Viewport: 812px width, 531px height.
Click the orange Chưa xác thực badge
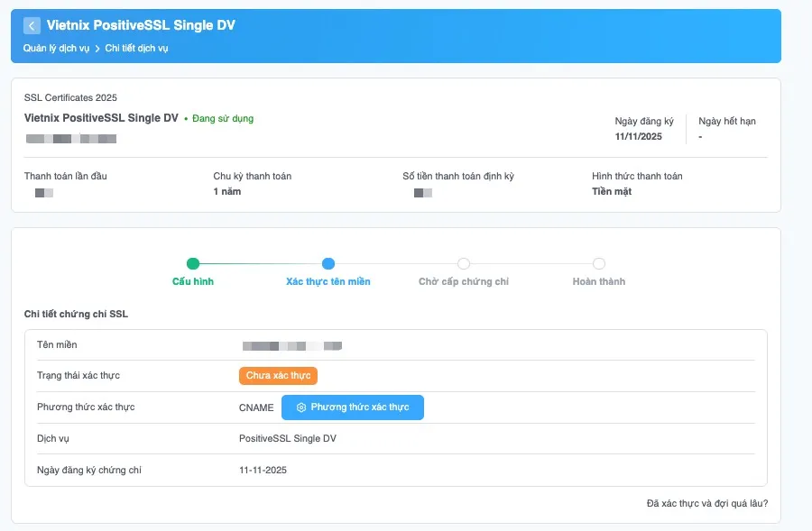click(x=278, y=376)
